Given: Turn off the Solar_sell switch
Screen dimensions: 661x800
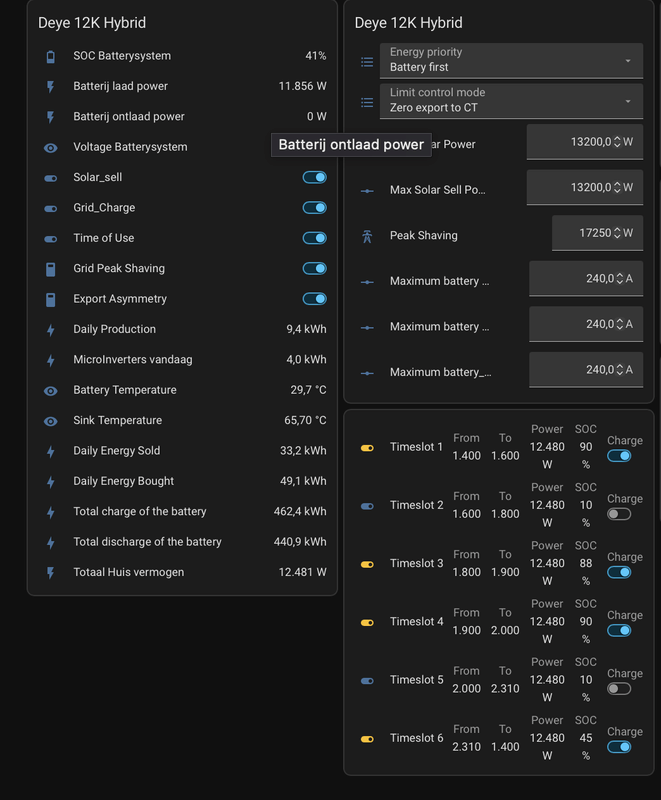Looking at the screenshot, I should [x=315, y=177].
